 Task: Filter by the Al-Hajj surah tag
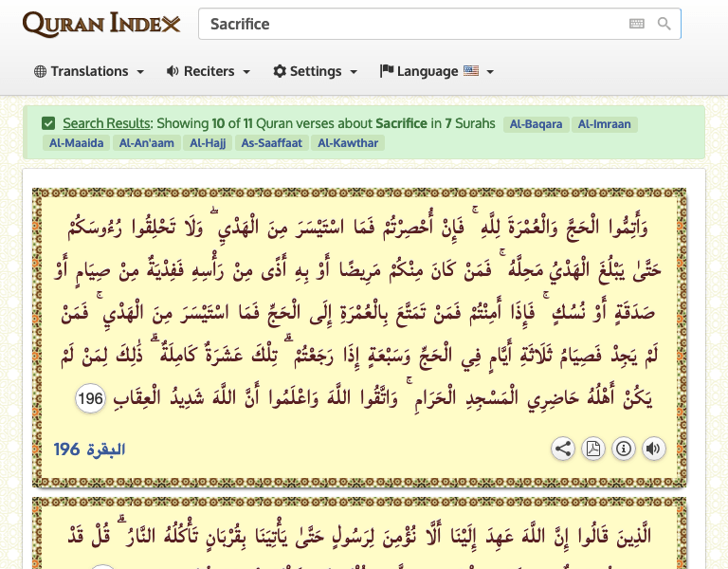209,143
